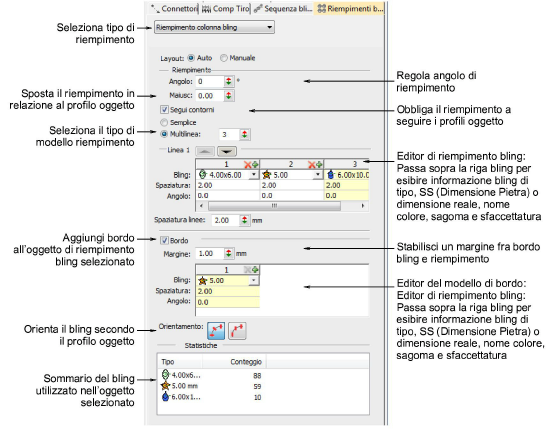550x437 pixels.
Task: Click the blue drop bling icon in column 3
Action: [x=330, y=174]
